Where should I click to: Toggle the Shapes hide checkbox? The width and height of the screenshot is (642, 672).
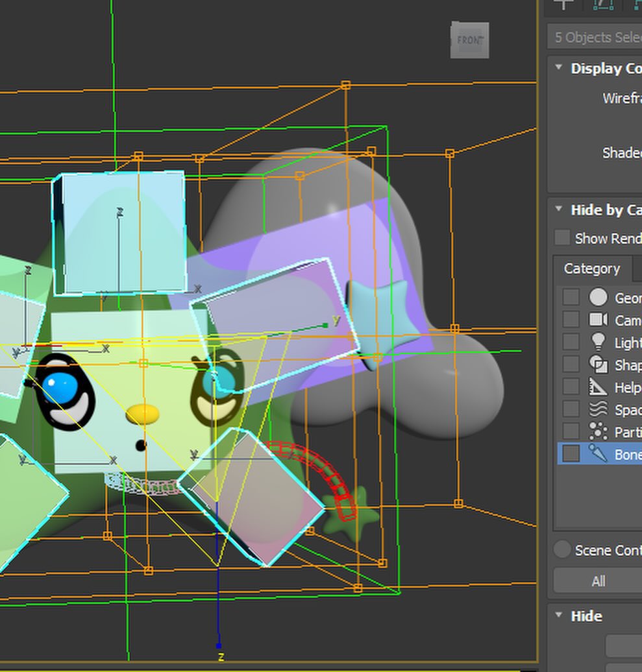coord(571,365)
